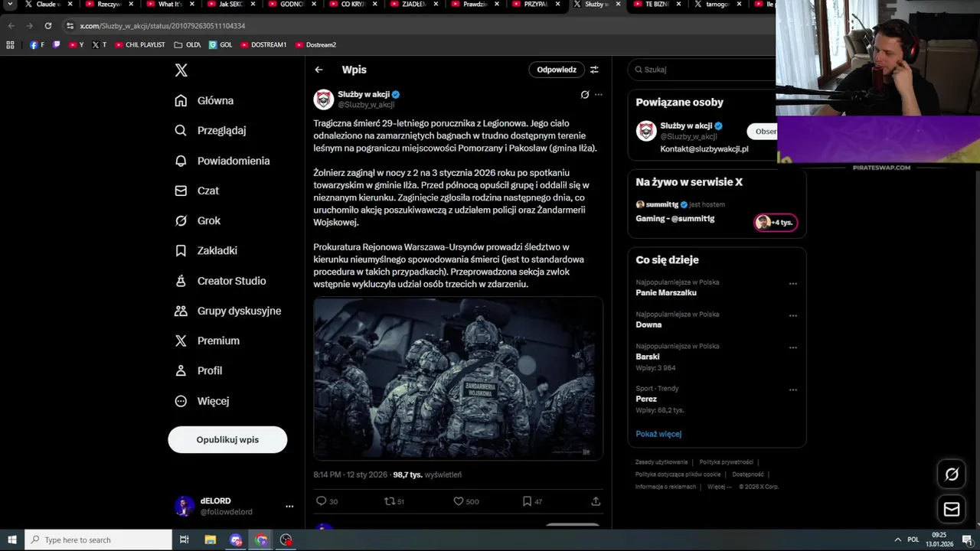Open post image of Żandarmeria Wojskowa soldiers
The width and height of the screenshot is (980, 551).
458,379
